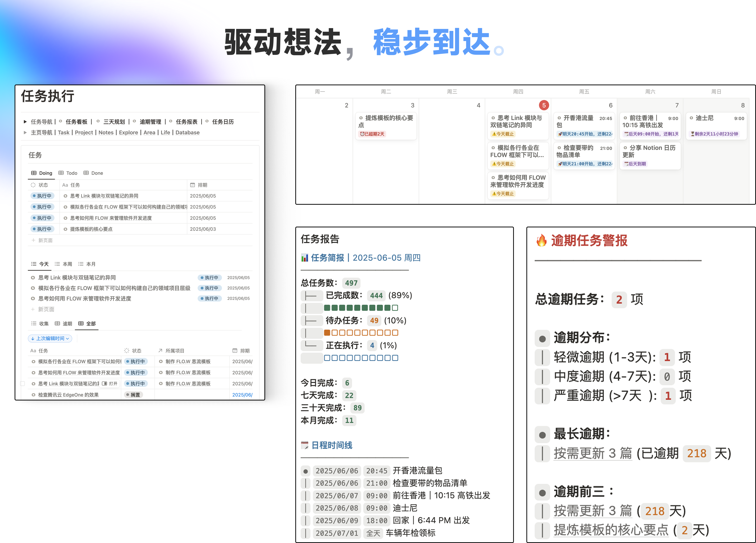Open 模拟各行各业在 FLOW task in 今天 list
756x543 pixels.
[x=114, y=288]
